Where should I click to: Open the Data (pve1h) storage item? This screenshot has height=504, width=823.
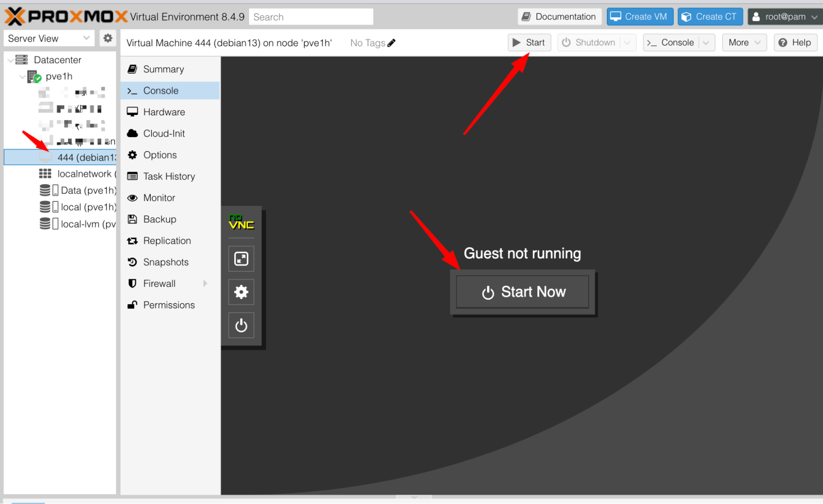pos(88,190)
